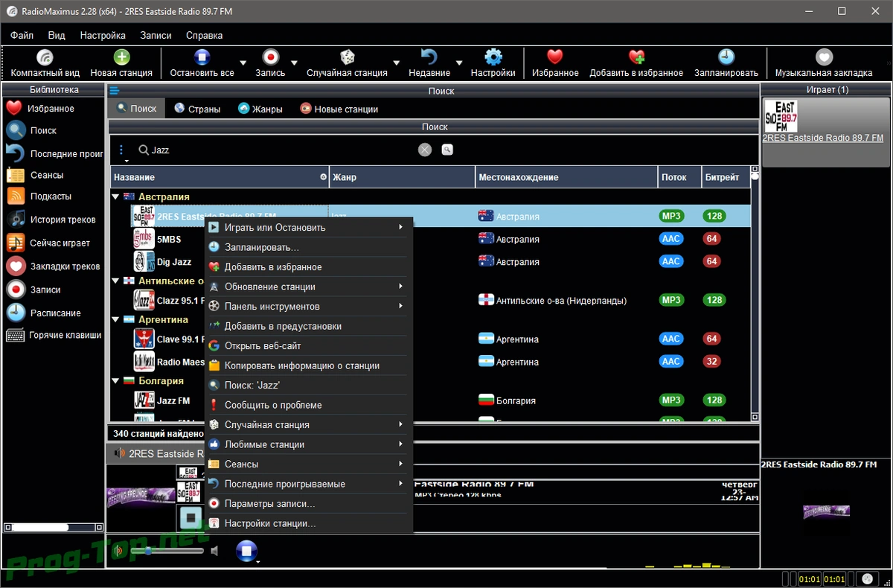Adjust the volume slider

[167, 551]
